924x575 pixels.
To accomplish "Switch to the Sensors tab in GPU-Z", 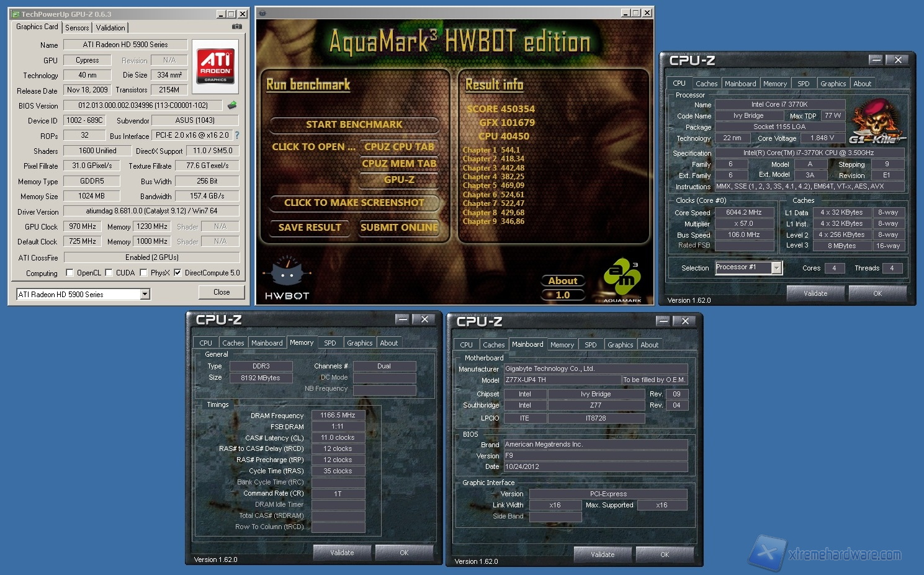I will tap(77, 28).
